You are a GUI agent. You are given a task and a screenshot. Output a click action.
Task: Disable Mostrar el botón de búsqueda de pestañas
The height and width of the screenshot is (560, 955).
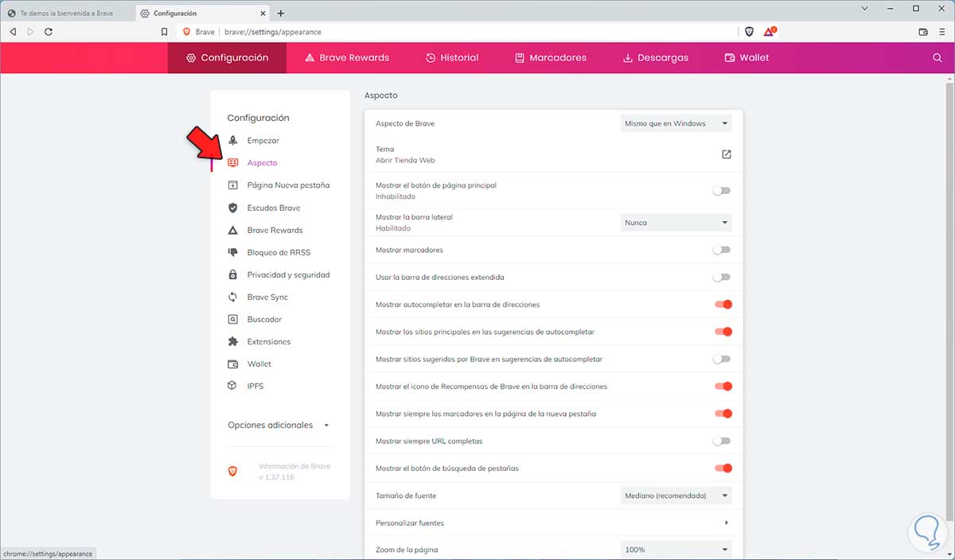point(723,469)
